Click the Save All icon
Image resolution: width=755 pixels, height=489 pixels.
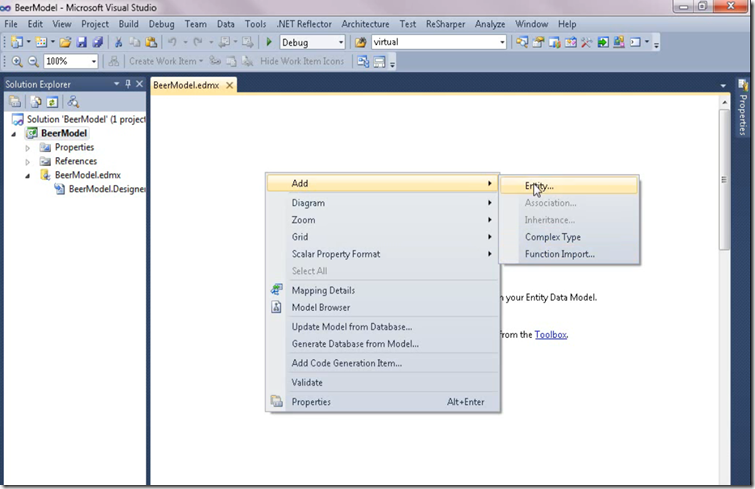tap(97, 42)
